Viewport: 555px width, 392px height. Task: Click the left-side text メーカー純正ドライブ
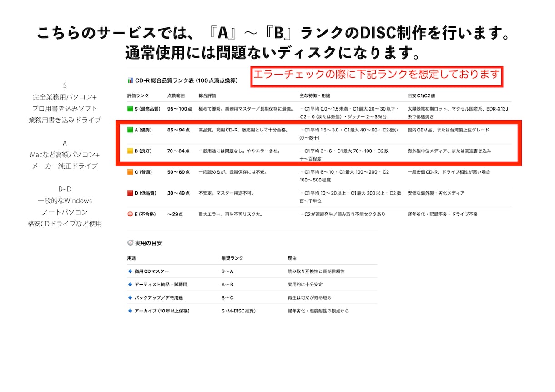(65, 166)
